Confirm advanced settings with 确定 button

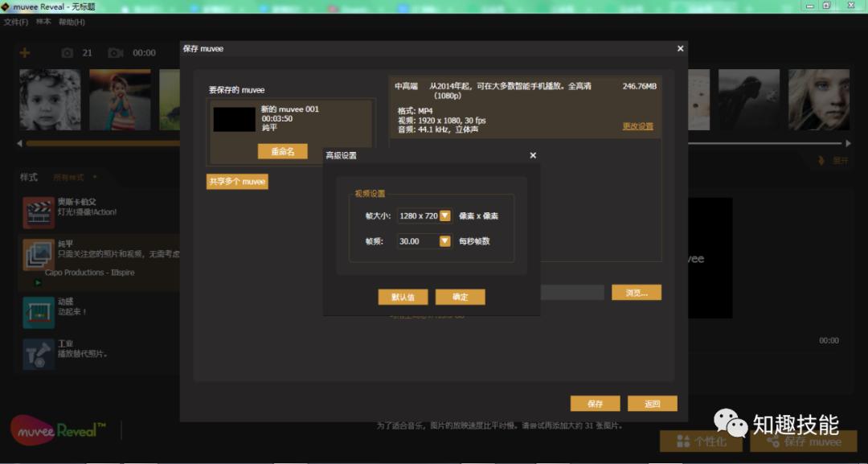pyautogui.click(x=460, y=297)
